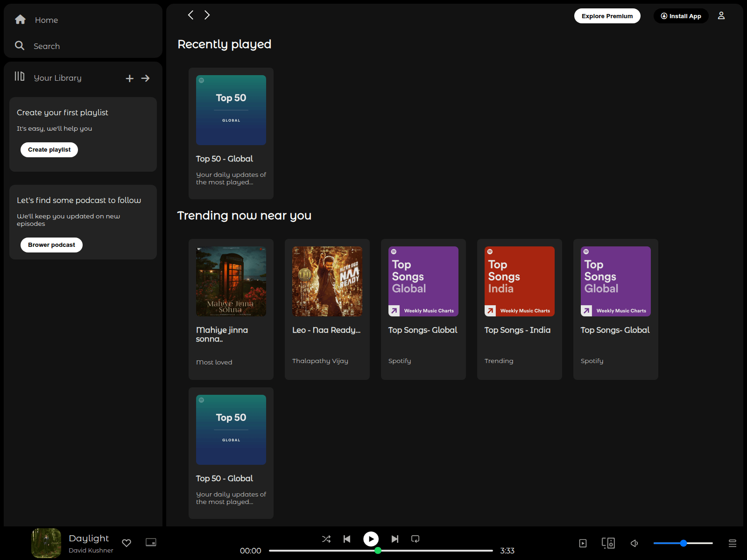The image size is (747, 560).
Task: Skip to the next track
Action: coord(395,539)
